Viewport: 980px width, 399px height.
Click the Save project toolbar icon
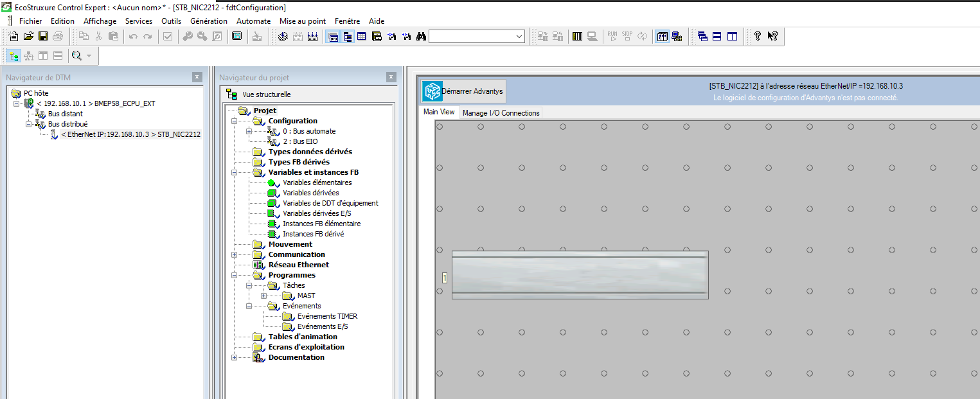point(43,37)
